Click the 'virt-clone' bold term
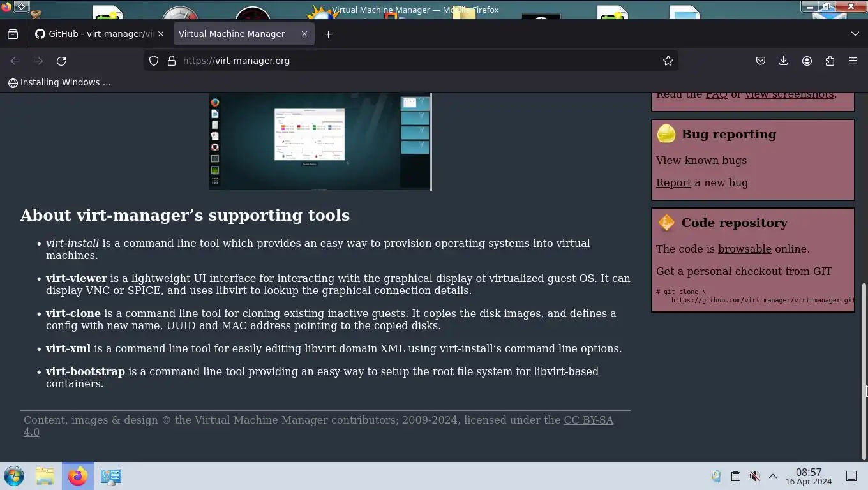Screen dimensions: 868x490 [73, 313]
